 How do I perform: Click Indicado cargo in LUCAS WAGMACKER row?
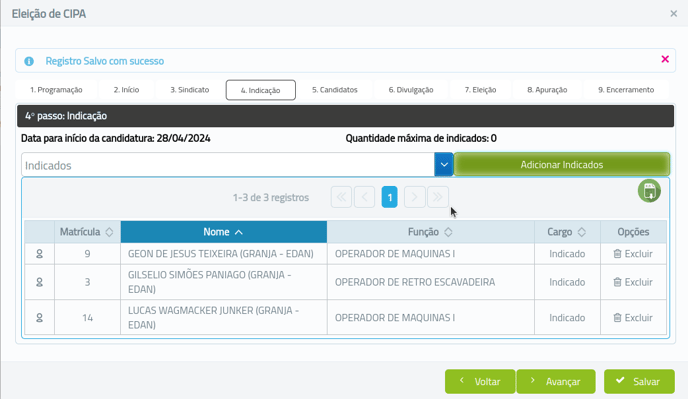point(567,318)
